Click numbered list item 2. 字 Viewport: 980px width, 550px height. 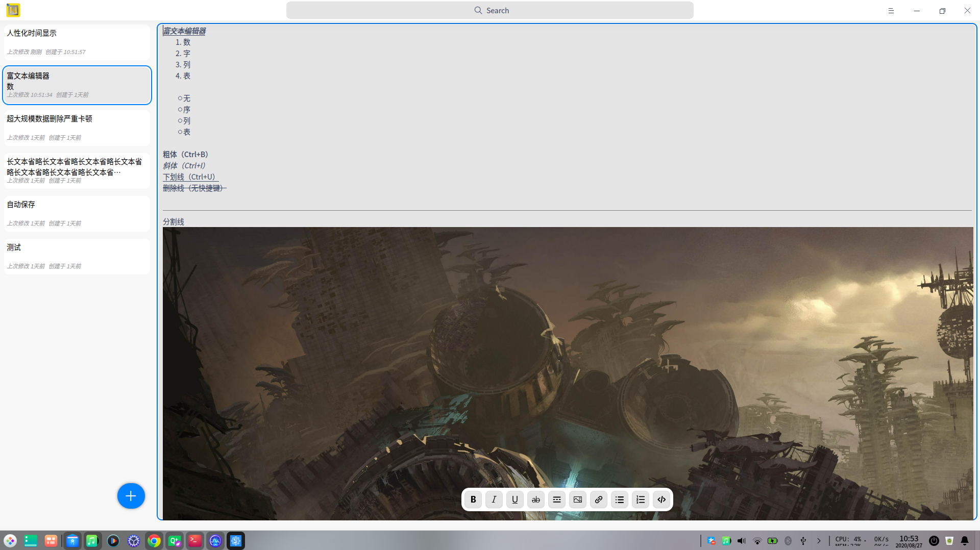183,54
